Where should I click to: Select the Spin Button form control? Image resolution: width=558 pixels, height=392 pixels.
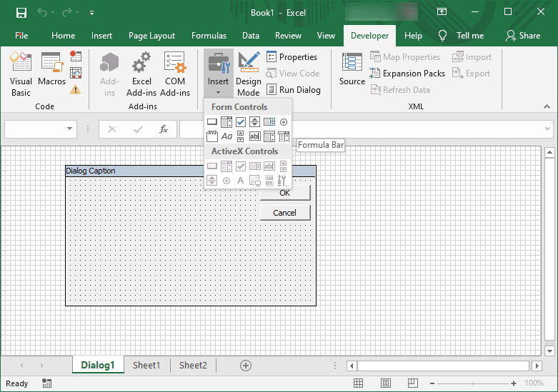coord(255,122)
